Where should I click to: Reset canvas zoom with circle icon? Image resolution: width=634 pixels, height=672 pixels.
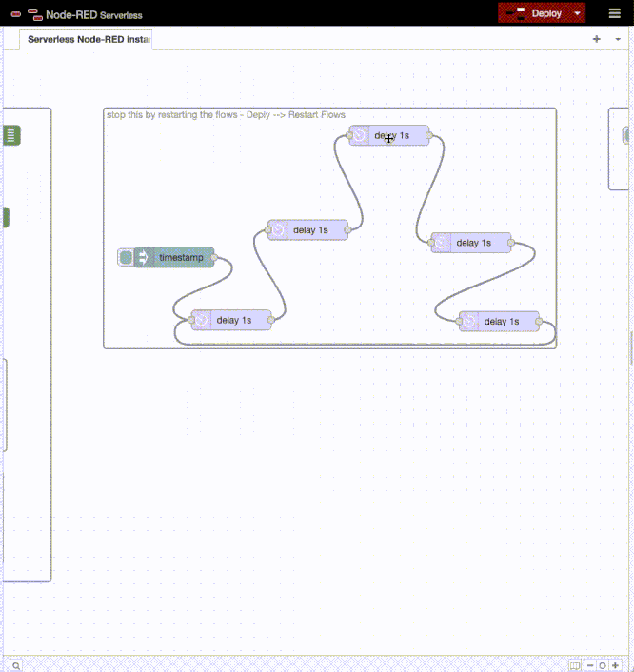603,665
